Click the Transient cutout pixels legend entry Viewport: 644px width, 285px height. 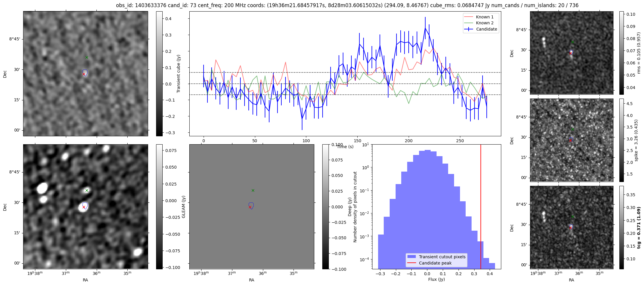[x=436, y=257]
